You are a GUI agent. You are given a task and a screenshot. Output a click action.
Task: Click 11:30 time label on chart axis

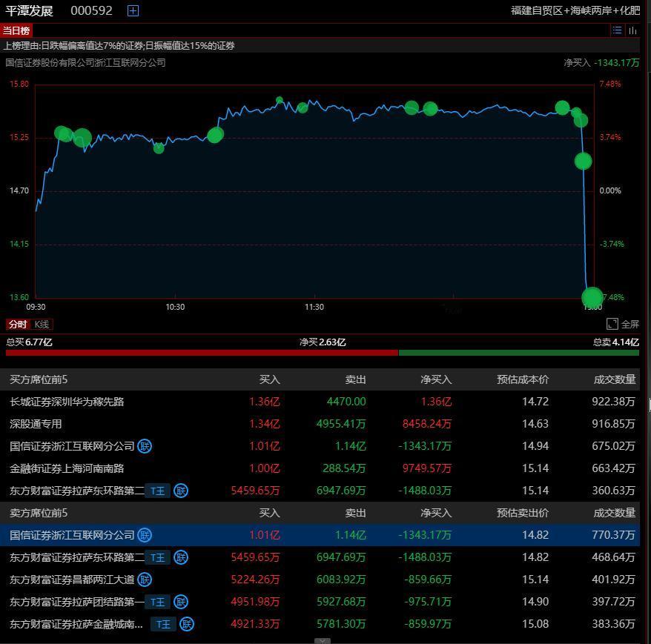(x=314, y=307)
